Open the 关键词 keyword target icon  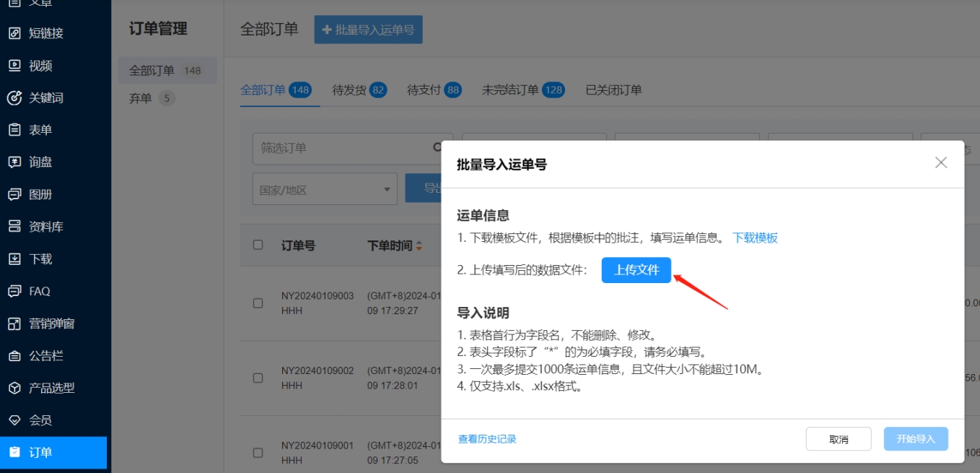coord(14,97)
